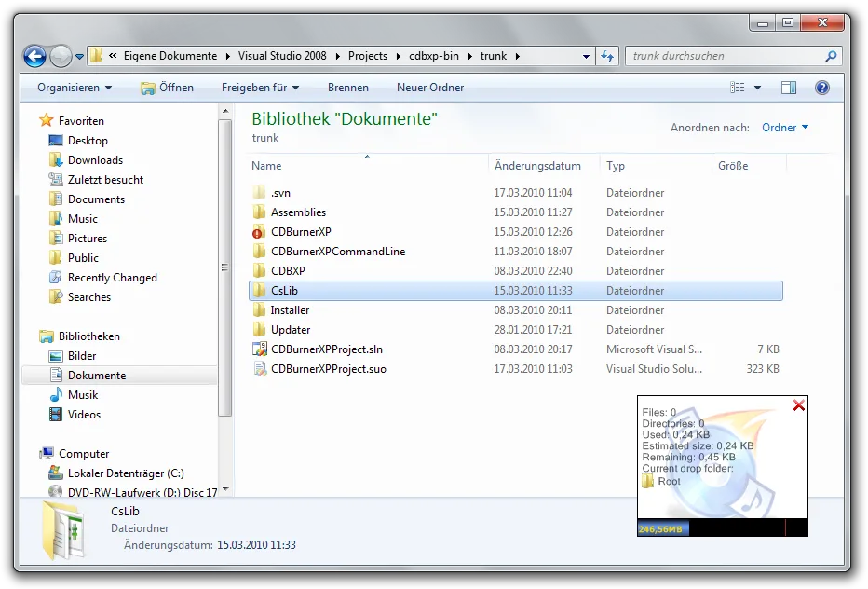868x589 pixels.
Task: Open recent locations dropdown next to Forward
Action: click(80, 57)
